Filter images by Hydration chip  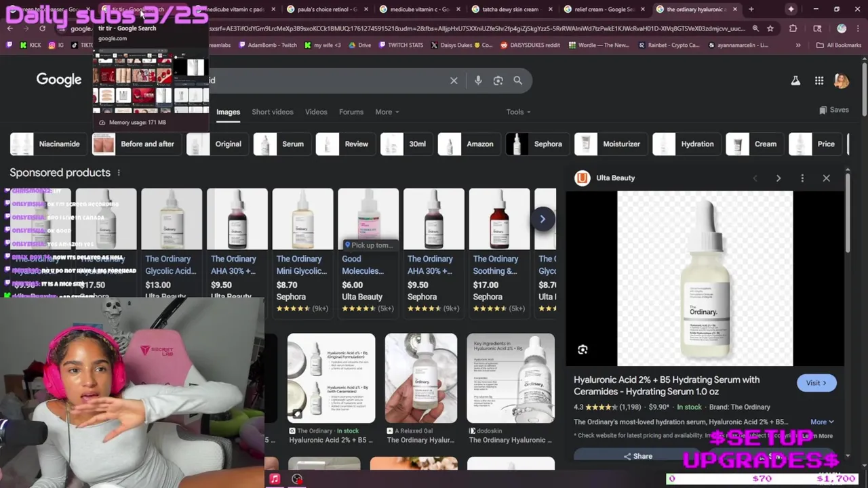click(686, 144)
